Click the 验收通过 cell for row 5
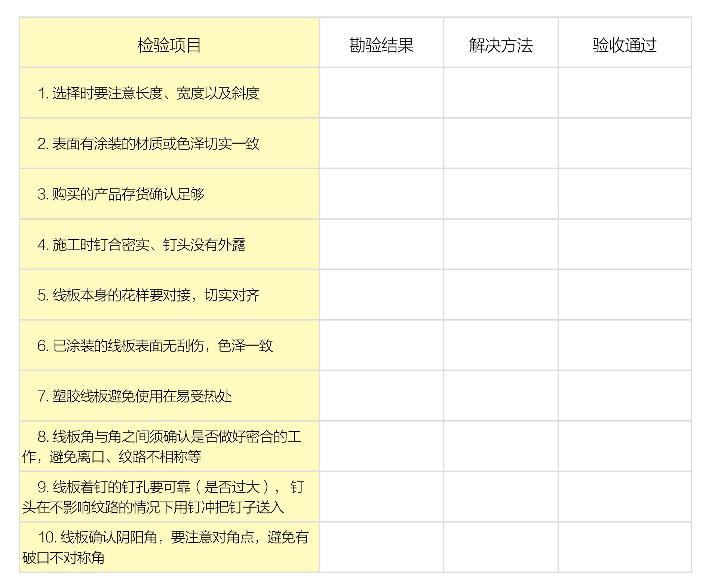The image size is (721, 588). [x=625, y=295]
